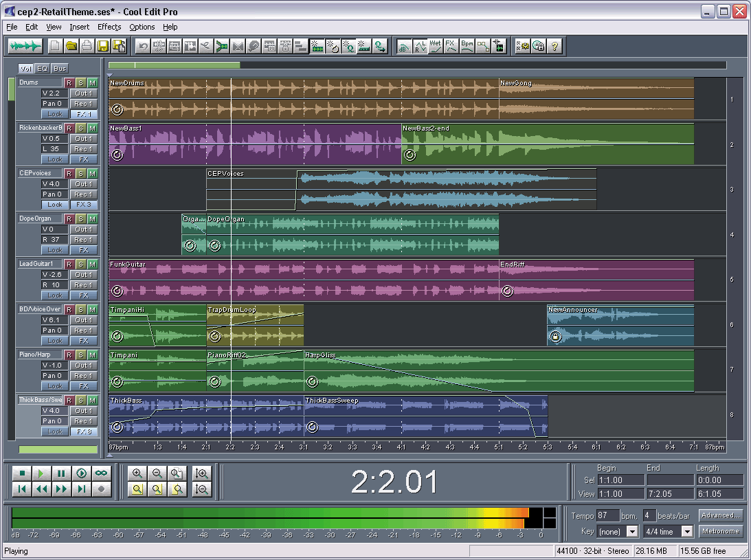Mute the Drums track
The image size is (751, 560).
(x=93, y=83)
